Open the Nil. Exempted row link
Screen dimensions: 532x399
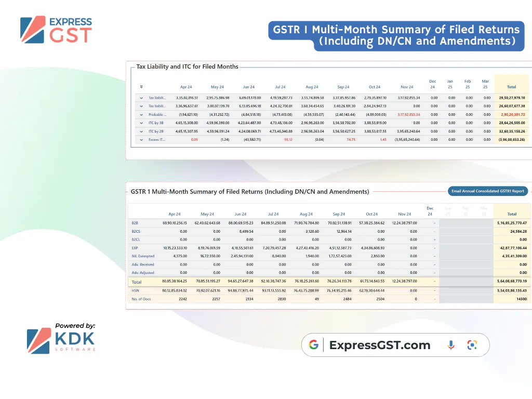(143, 256)
